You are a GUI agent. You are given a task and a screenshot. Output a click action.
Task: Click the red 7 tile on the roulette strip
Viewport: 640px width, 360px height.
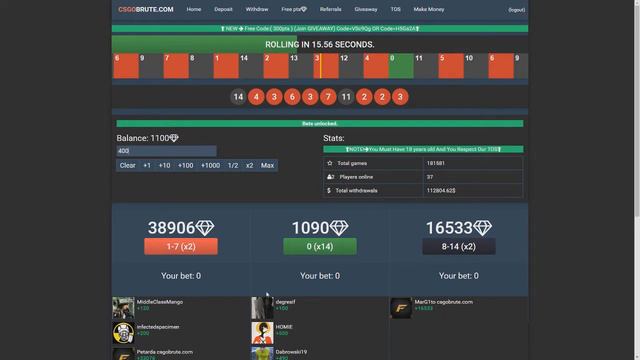[x=176, y=66]
